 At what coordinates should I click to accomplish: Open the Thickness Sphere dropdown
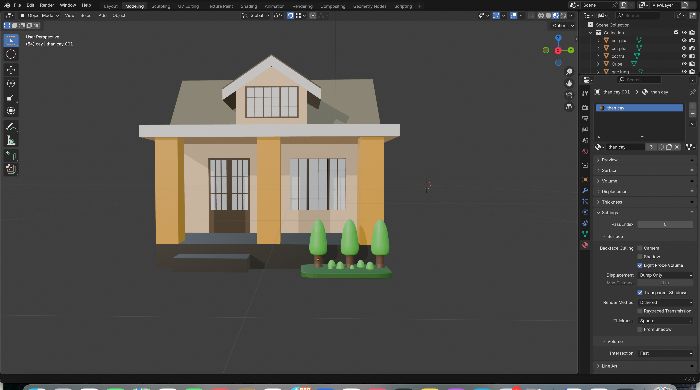[x=665, y=321]
